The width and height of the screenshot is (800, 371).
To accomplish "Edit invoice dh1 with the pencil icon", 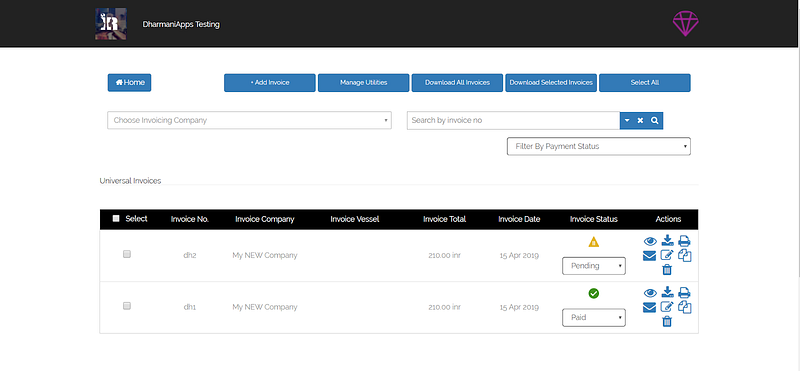I will [667, 307].
